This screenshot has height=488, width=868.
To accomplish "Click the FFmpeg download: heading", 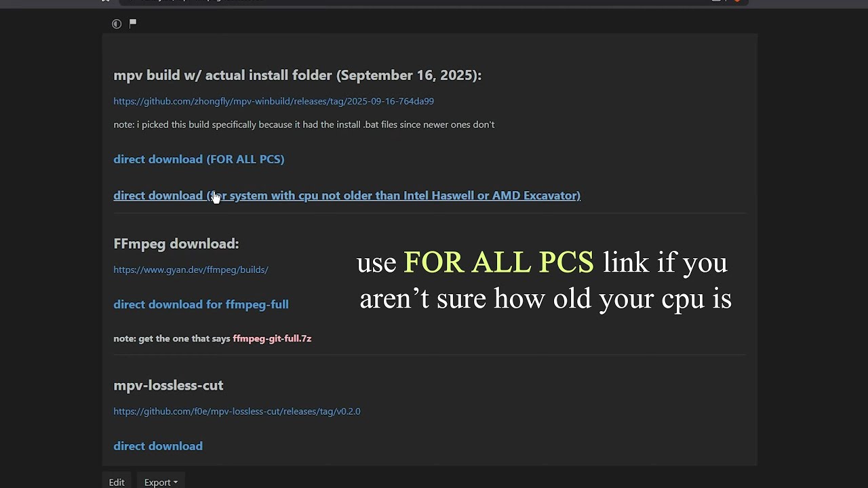I will 176,243.
